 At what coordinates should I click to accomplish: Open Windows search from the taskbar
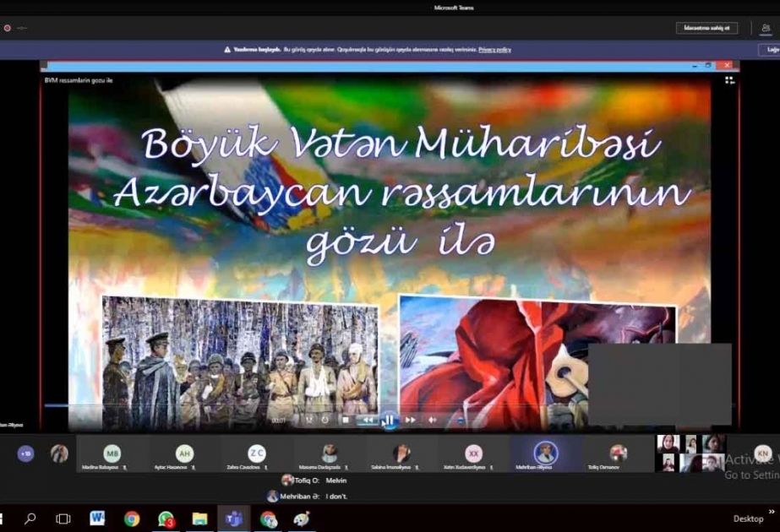point(30,519)
